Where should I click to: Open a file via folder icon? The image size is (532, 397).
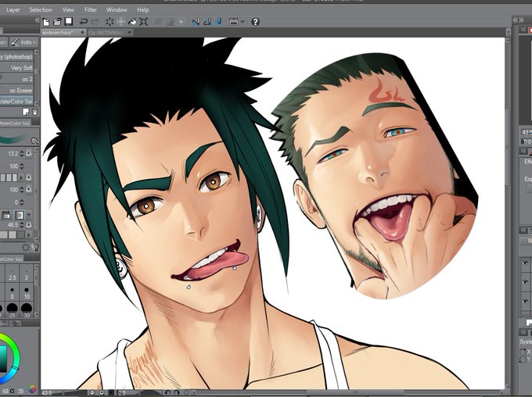click(57, 22)
